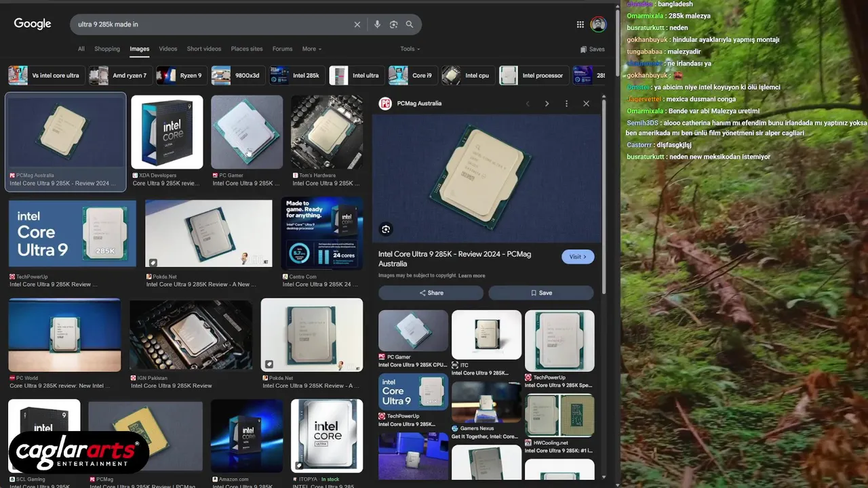Go to next image in preview panel
Screen dimensions: 868x488
click(547, 104)
